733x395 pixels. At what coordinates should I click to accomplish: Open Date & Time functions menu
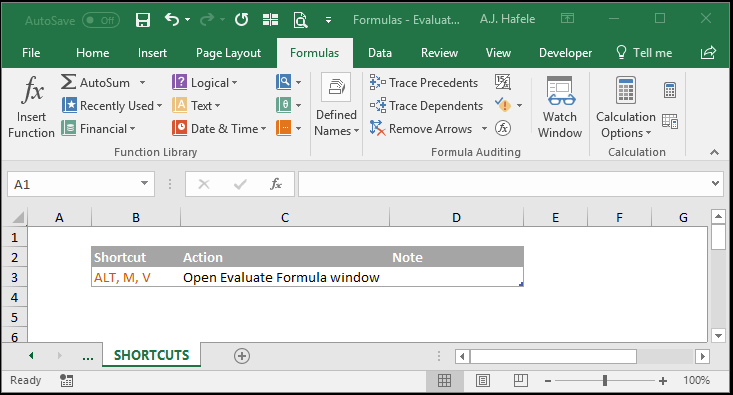pyautogui.click(x=219, y=128)
